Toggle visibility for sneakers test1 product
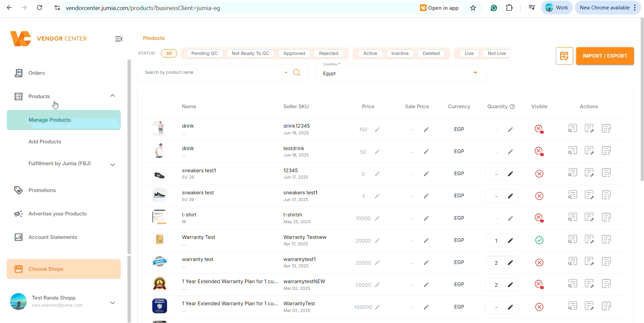 [539, 174]
